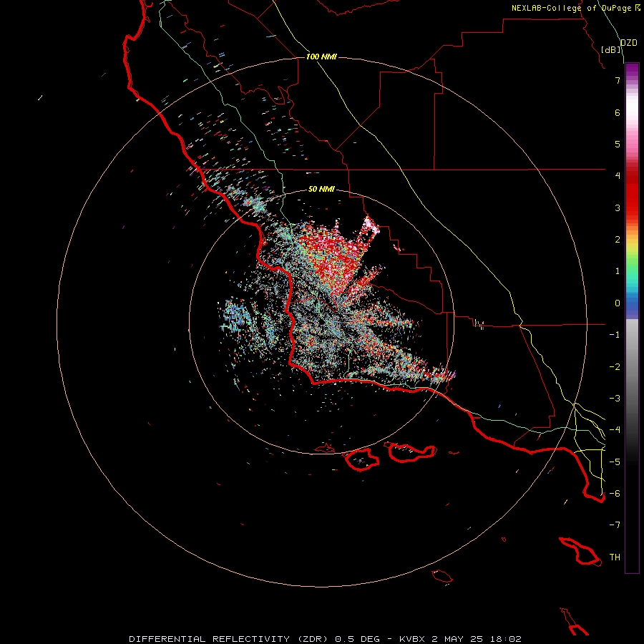The image size is (644, 644).
Task: Click the 2 MAY 25 date text
Action: (459, 639)
